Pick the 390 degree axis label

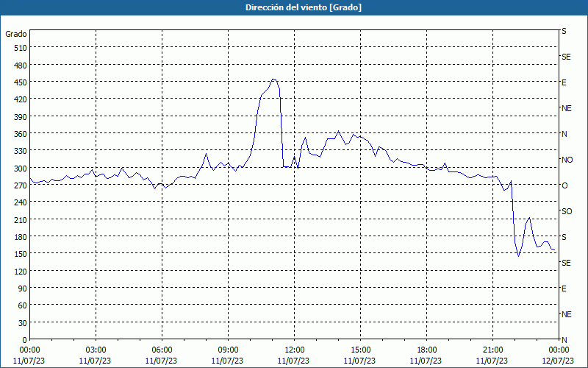click(x=21, y=117)
